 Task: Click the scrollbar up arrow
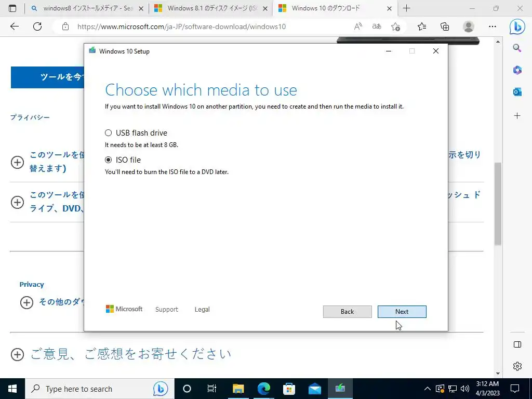point(498,42)
